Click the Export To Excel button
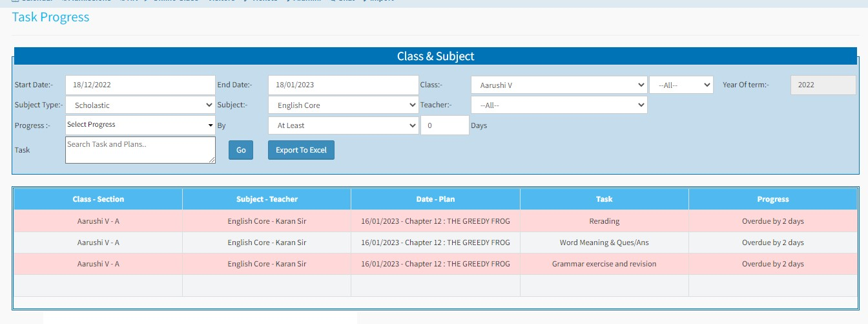The image size is (868, 324). (x=301, y=150)
